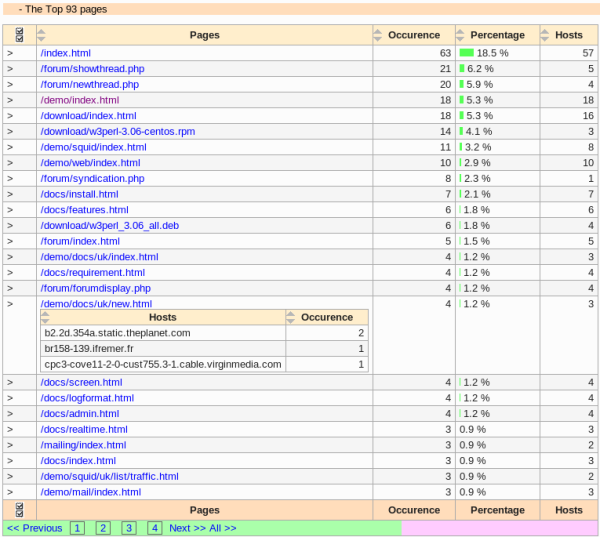Click the footer Hosts column label
This screenshot has height=537, width=600.
569,510
